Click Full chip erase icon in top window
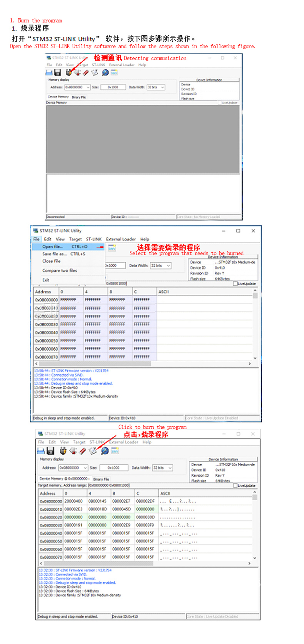Screen dimensions: 304x644 86,72
